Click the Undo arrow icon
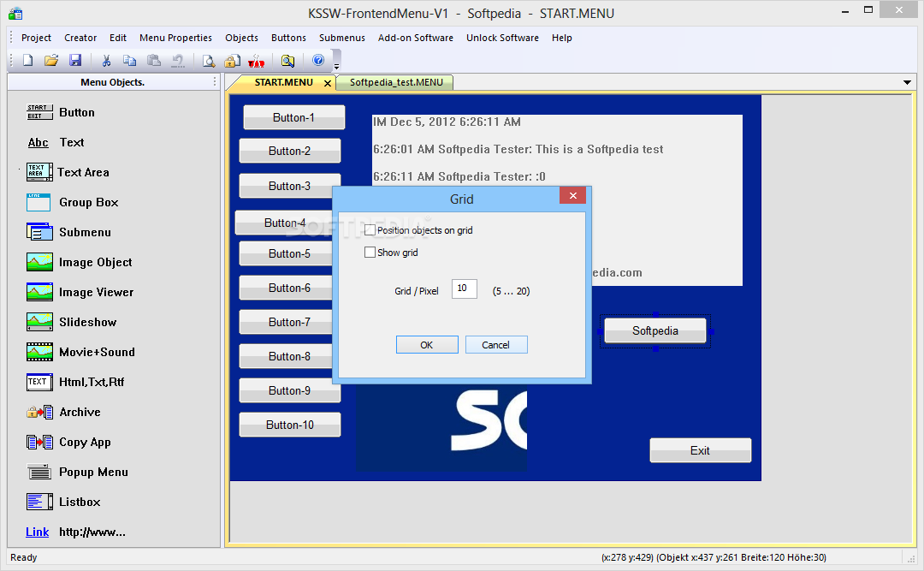This screenshot has width=924, height=571. [177, 60]
